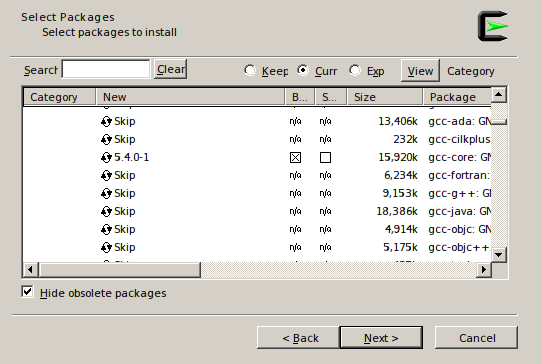Check the gcc-core source checkbox
542x364 pixels.
(325, 158)
